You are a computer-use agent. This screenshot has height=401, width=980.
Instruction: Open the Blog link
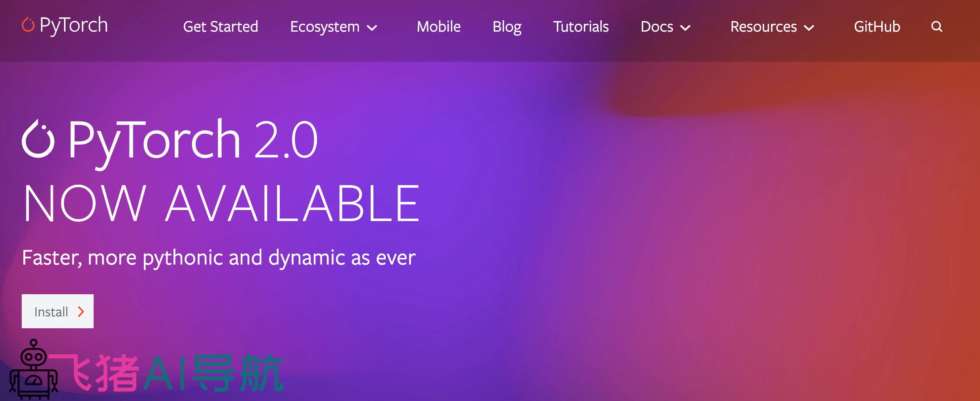507,27
